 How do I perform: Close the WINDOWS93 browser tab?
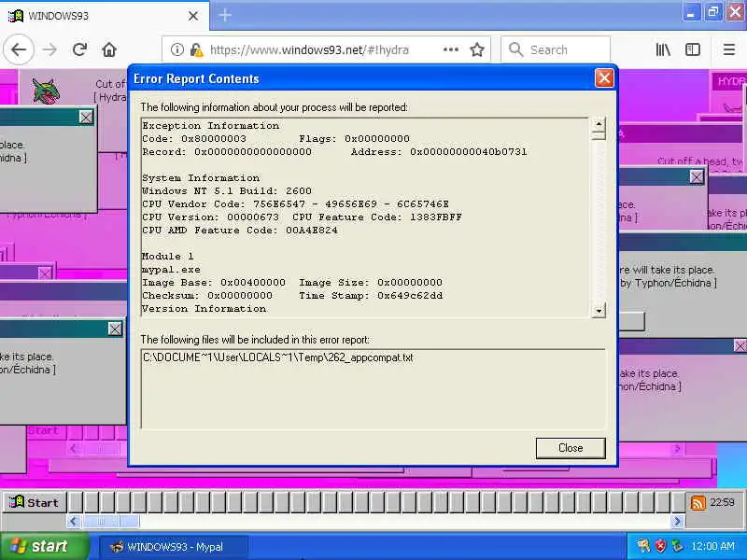click(x=193, y=16)
